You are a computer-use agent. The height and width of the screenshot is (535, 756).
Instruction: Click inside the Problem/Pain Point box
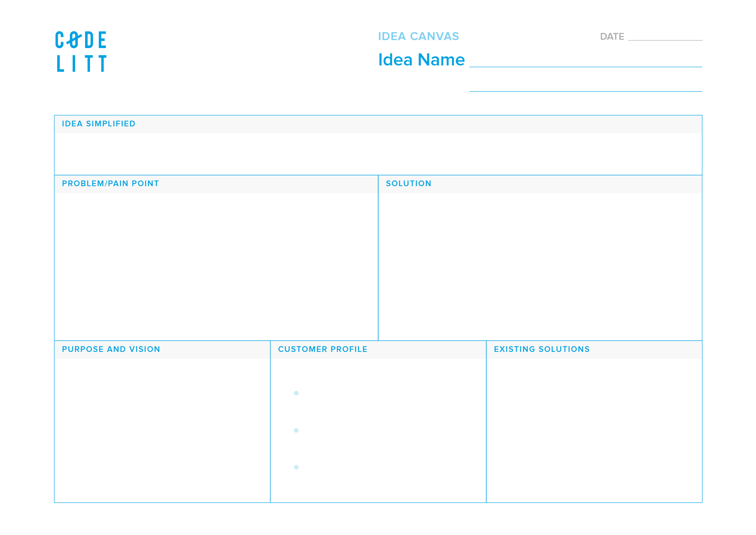[216, 266]
